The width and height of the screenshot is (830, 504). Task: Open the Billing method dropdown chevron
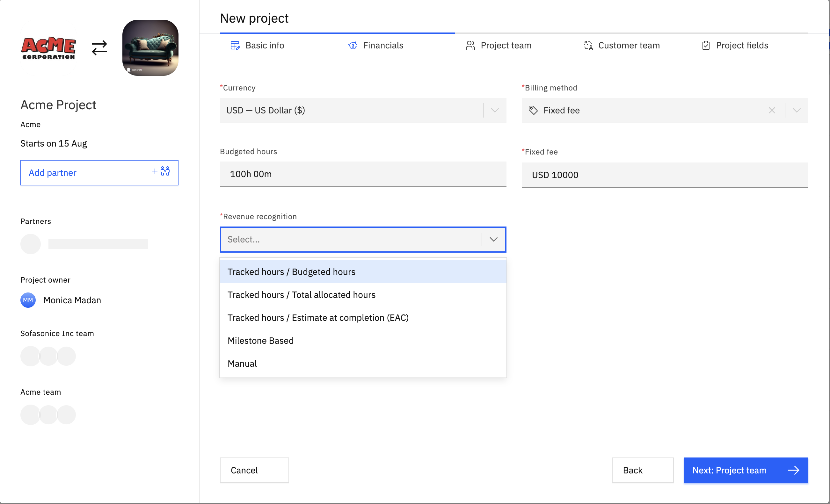click(x=796, y=111)
